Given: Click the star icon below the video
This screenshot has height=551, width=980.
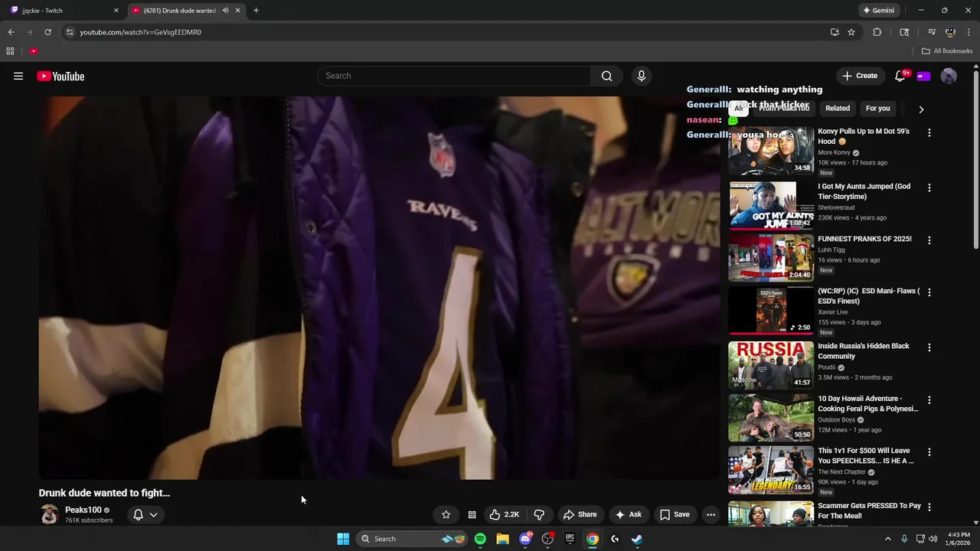Looking at the screenshot, I should (x=446, y=514).
